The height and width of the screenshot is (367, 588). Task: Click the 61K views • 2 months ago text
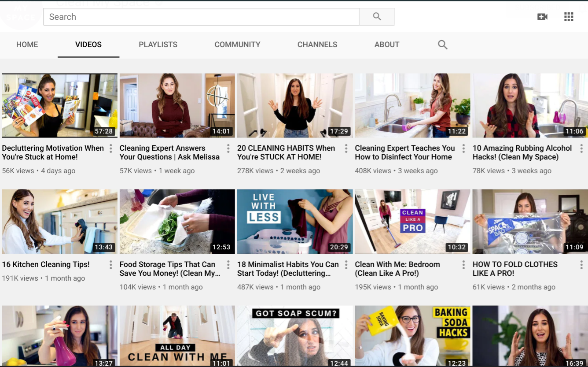point(514,287)
